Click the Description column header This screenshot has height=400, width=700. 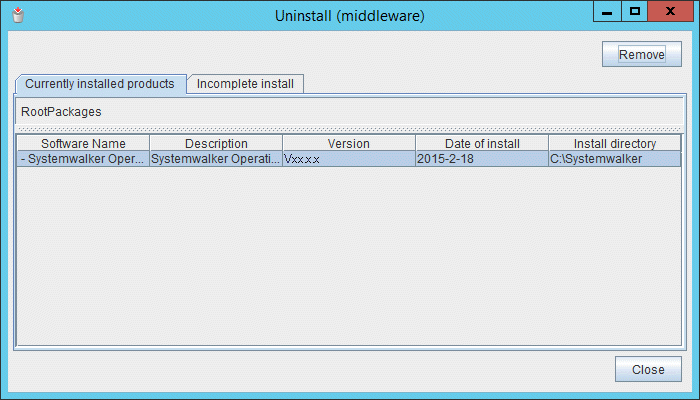(x=216, y=144)
